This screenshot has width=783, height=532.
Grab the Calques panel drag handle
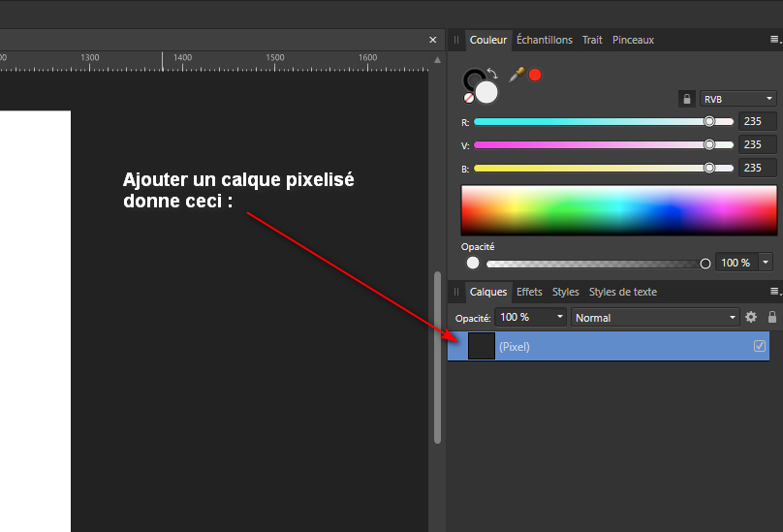coord(455,292)
